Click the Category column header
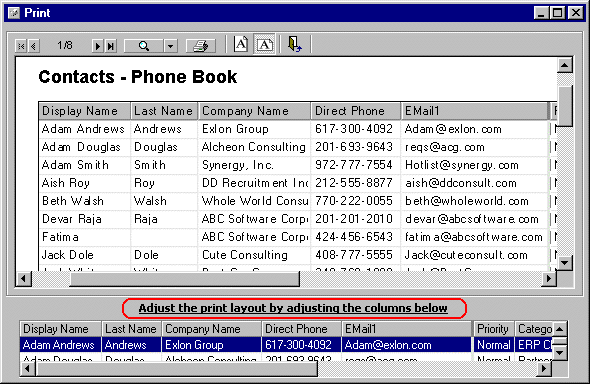 pos(534,329)
